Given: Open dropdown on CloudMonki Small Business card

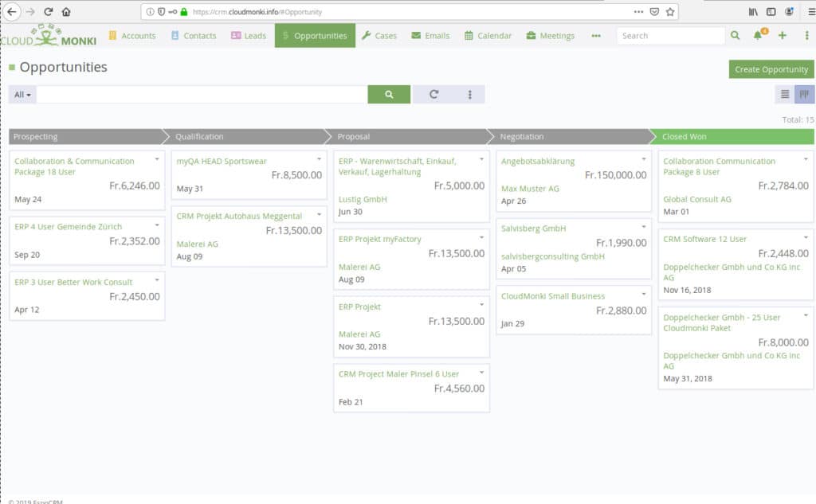Looking at the screenshot, I should coord(644,294).
